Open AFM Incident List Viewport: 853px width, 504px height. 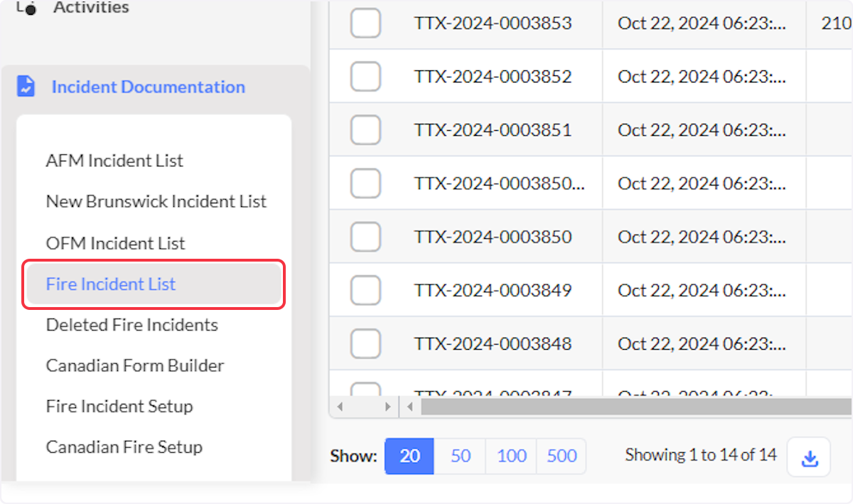point(114,161)
